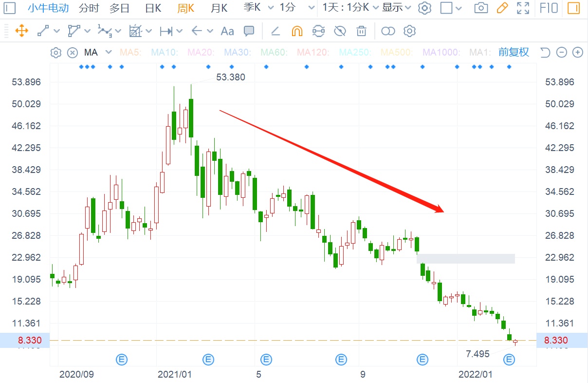Toggle the right sidebar panel
This screenshot has height=383, width=588.
[574, 8]
